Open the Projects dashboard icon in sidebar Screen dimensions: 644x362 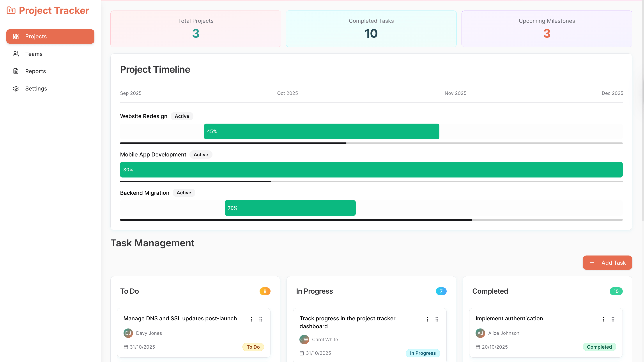16,37
